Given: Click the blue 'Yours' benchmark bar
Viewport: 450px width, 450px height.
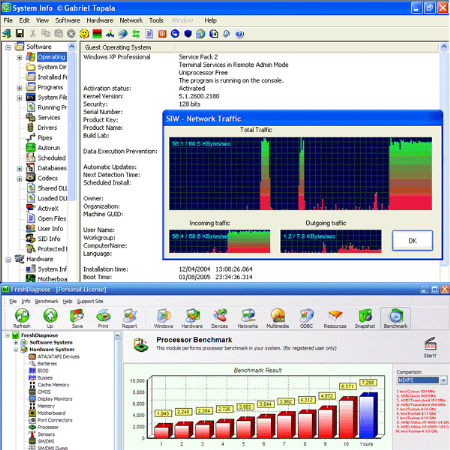Looking at the screenshot, I should 367,417.
